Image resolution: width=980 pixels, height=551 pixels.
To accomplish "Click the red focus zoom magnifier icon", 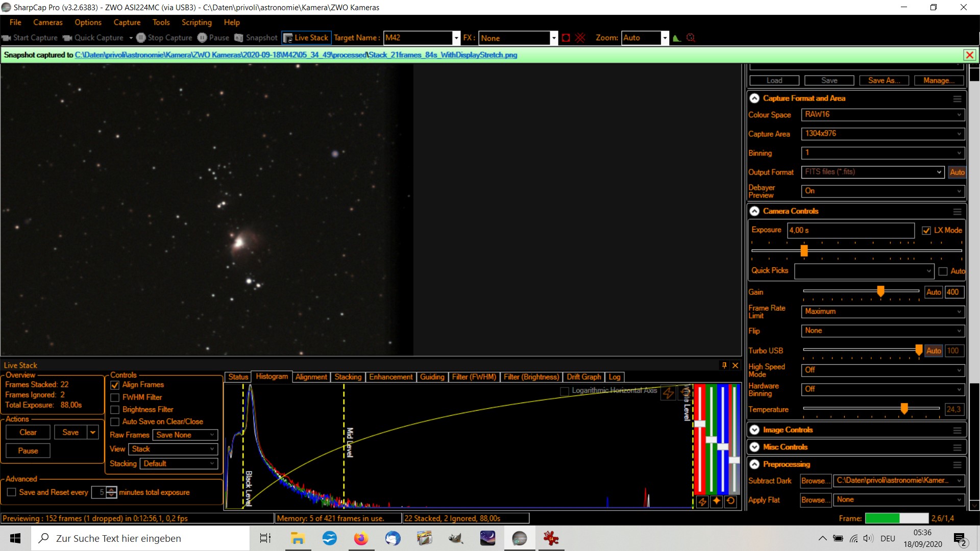I will click(691, 38).
